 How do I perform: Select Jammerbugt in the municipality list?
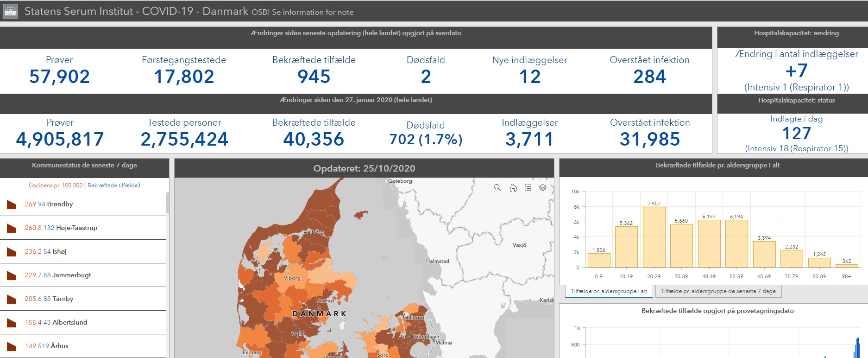coord(71,275)
